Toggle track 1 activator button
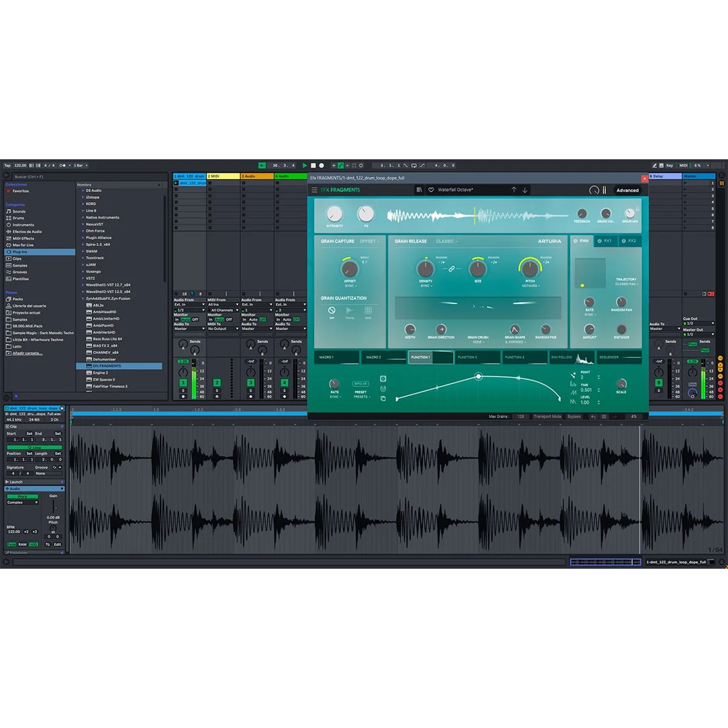 coord(183,382)
